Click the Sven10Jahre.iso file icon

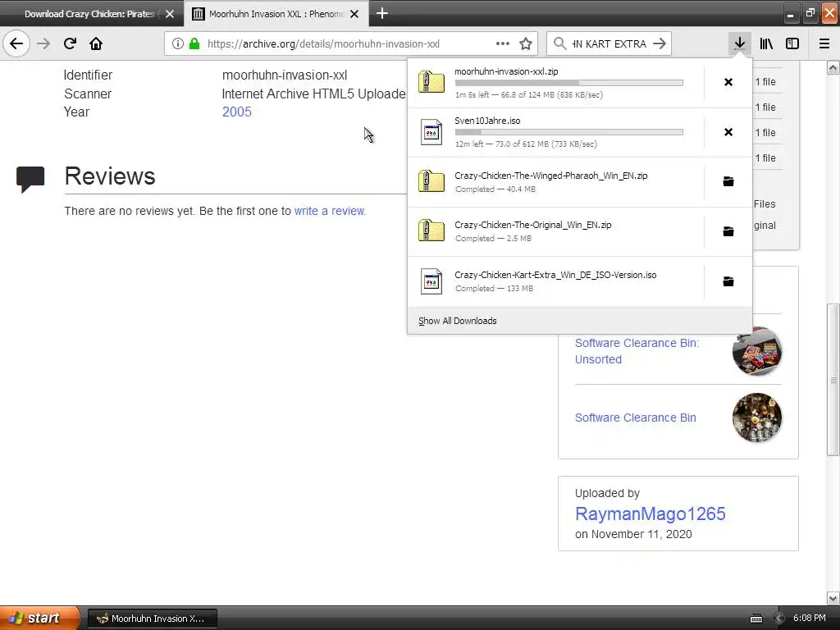point(431,132)
